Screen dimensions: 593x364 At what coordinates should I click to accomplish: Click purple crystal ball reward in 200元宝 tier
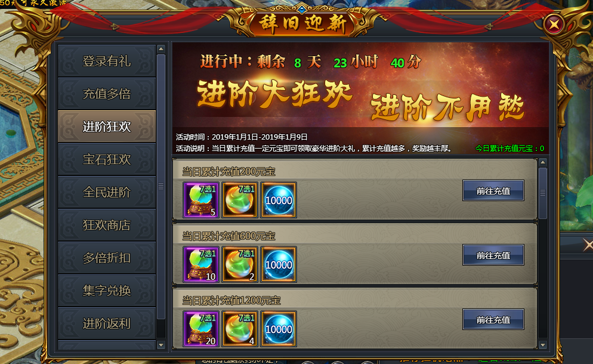pos(201,200)
